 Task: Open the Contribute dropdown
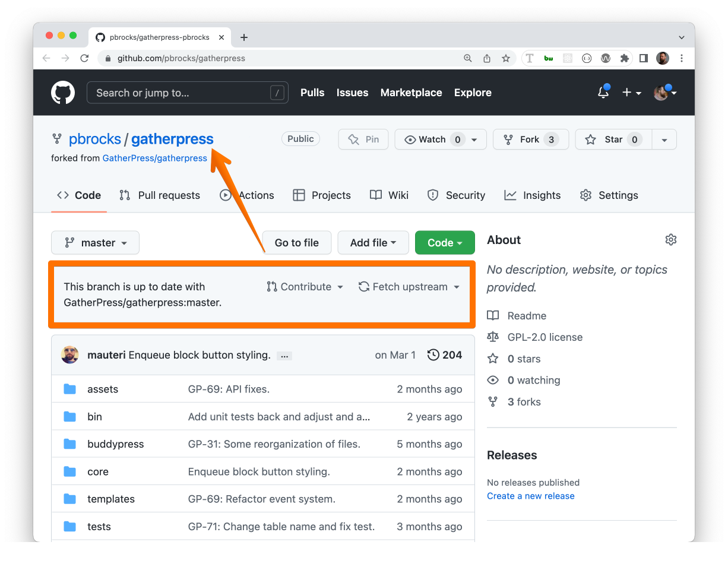click(305, 287)
